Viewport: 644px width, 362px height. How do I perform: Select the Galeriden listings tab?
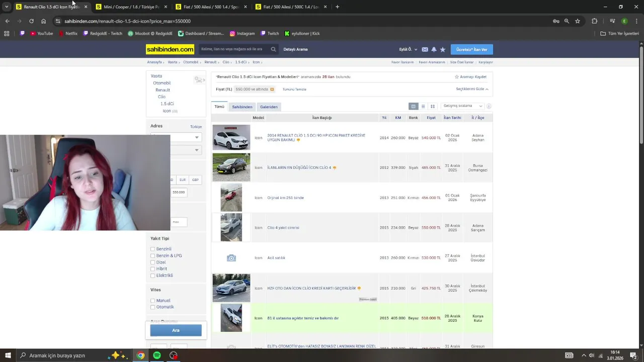point(269,107)
